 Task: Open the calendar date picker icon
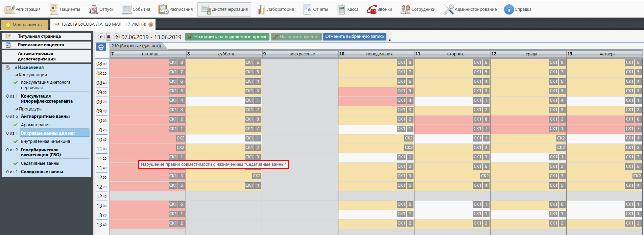[x=109, y=37]
